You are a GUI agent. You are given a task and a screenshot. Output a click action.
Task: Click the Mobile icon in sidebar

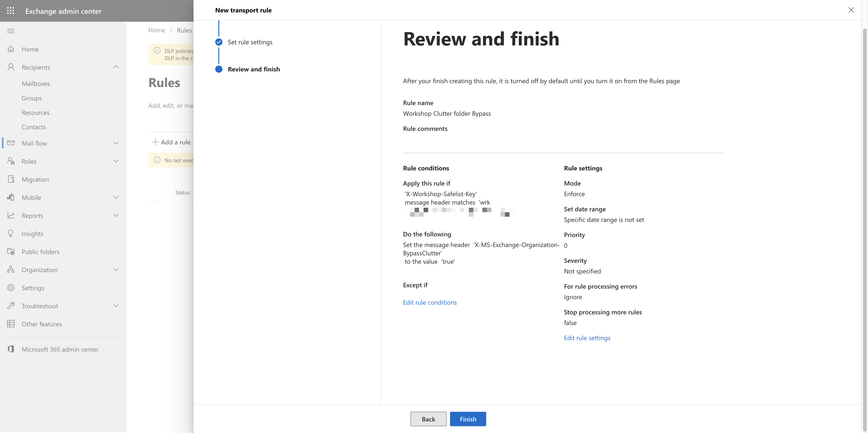point(11,197)
